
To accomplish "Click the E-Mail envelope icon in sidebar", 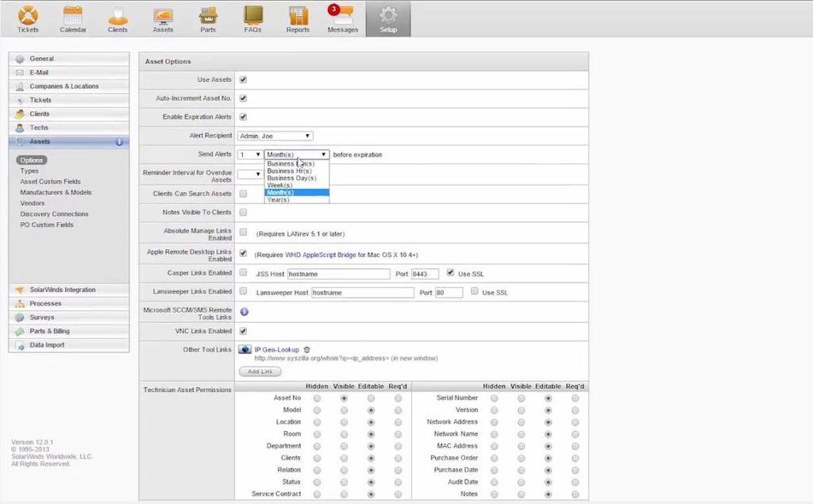I will tap(20, 72).
